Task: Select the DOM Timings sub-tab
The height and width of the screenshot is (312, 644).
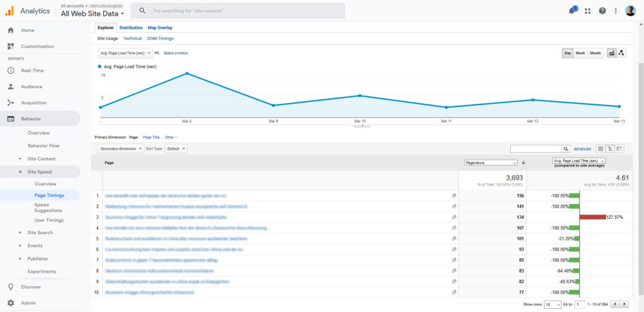Action: (160, 38)
